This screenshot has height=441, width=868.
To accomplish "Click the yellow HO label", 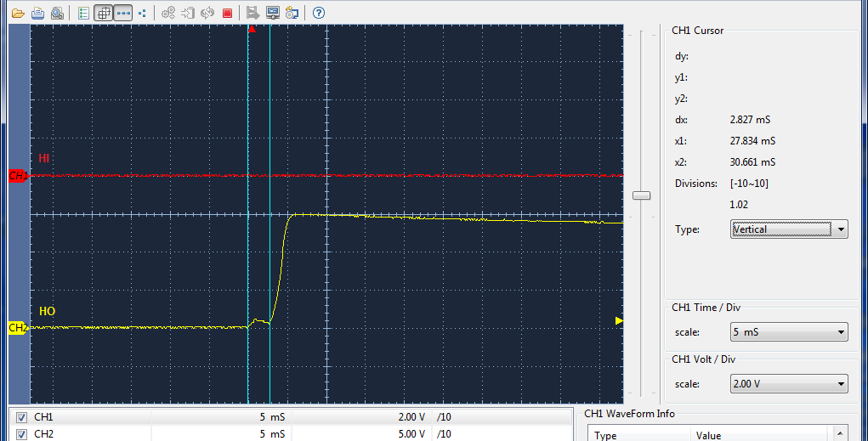I will pyautogui.click(x=47, y=311).
